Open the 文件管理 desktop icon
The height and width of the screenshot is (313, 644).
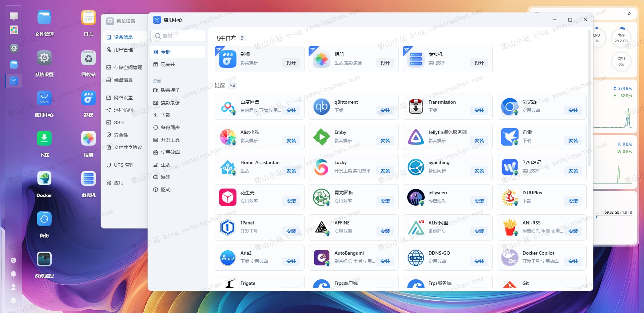[x=44, y=18]
